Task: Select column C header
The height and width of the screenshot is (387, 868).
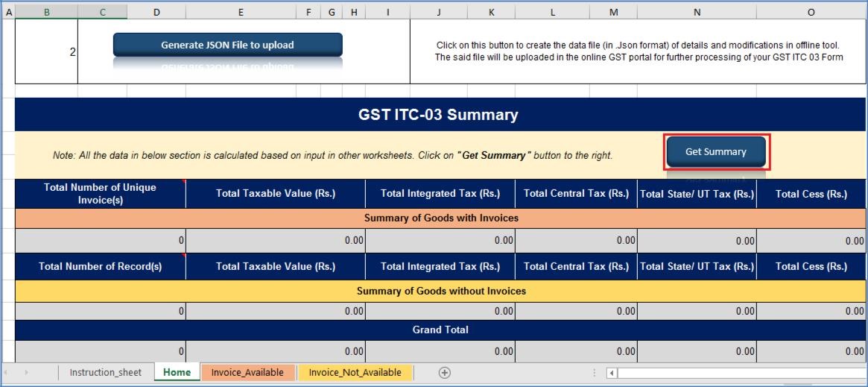Action: [102, 12]
